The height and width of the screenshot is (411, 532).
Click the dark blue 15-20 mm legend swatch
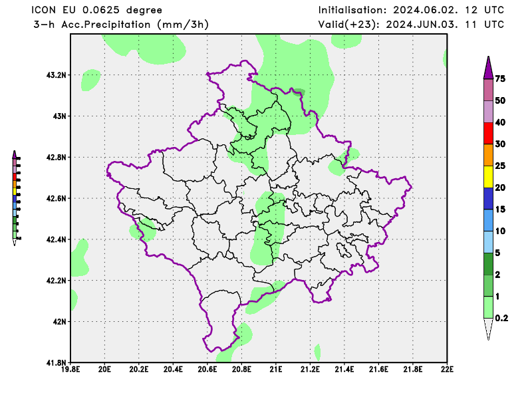pos(488,199)
